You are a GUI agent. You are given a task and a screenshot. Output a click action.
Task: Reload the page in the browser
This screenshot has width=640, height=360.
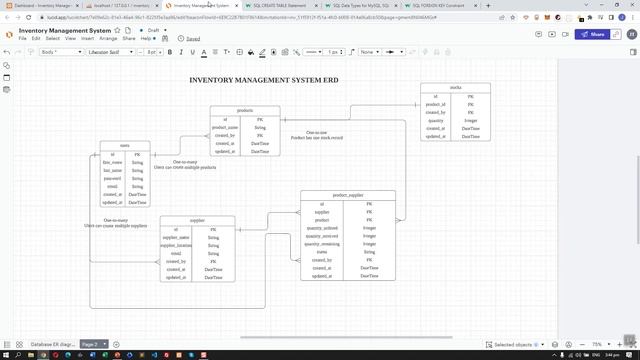29,18
